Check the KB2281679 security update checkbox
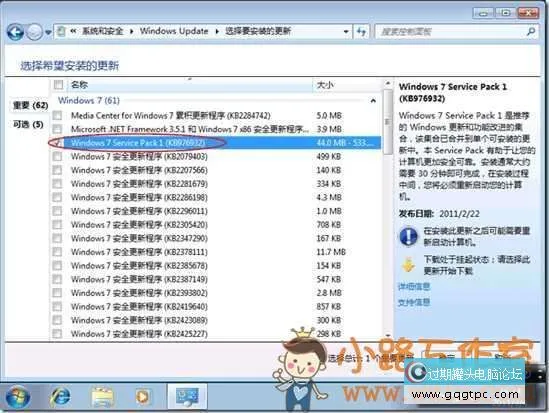The image size is (549, 413). click(x=57, y=184)
